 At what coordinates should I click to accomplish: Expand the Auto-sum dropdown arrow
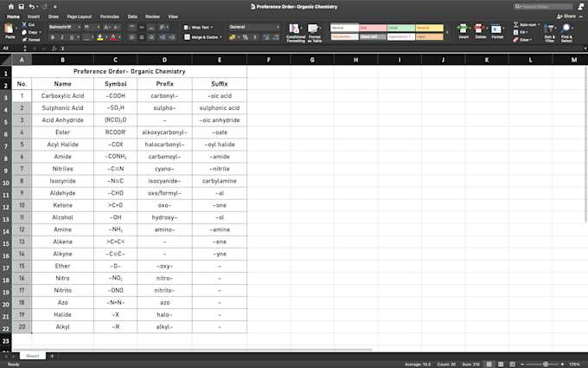(x=539, y=25)
